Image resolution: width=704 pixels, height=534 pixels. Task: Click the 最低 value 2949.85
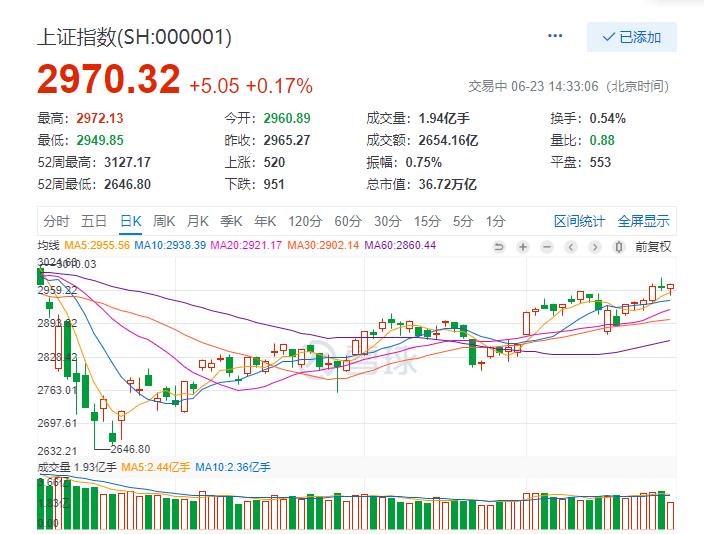click(x=100, y=140)
